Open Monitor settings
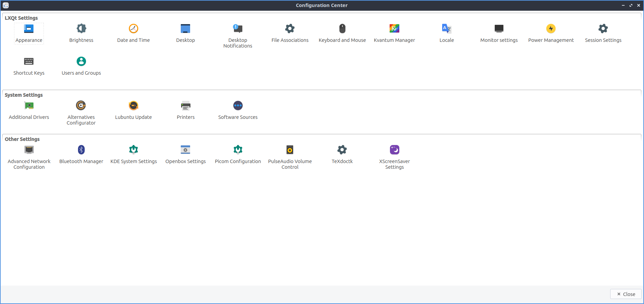Viewport: 644px width, 304px height. 499,29
